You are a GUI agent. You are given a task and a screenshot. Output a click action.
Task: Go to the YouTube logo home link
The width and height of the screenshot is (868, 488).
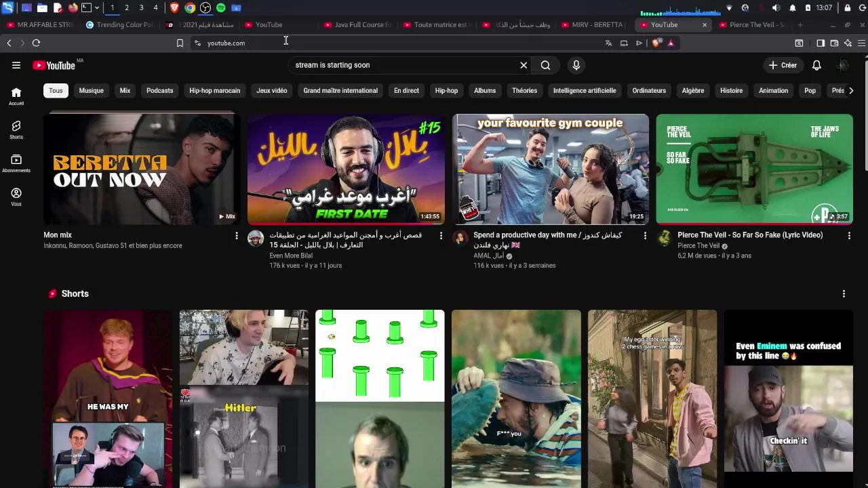click(x=54, y=65)
